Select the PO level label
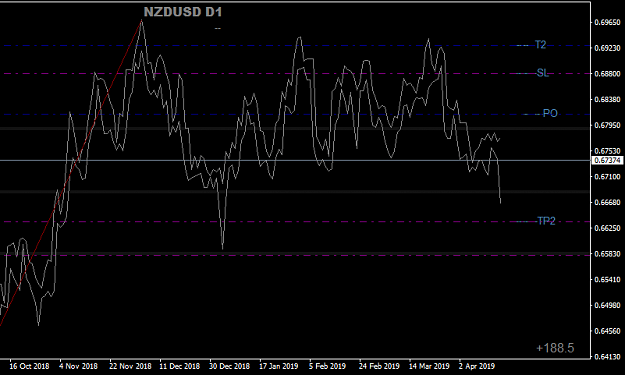Image resolution: width=625 pixels, height=375 pixels. pos(550,114)
